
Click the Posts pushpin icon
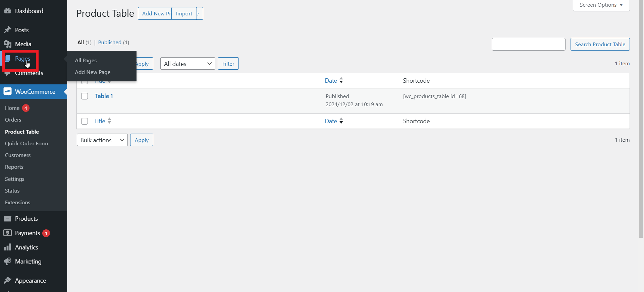[7, 30]
